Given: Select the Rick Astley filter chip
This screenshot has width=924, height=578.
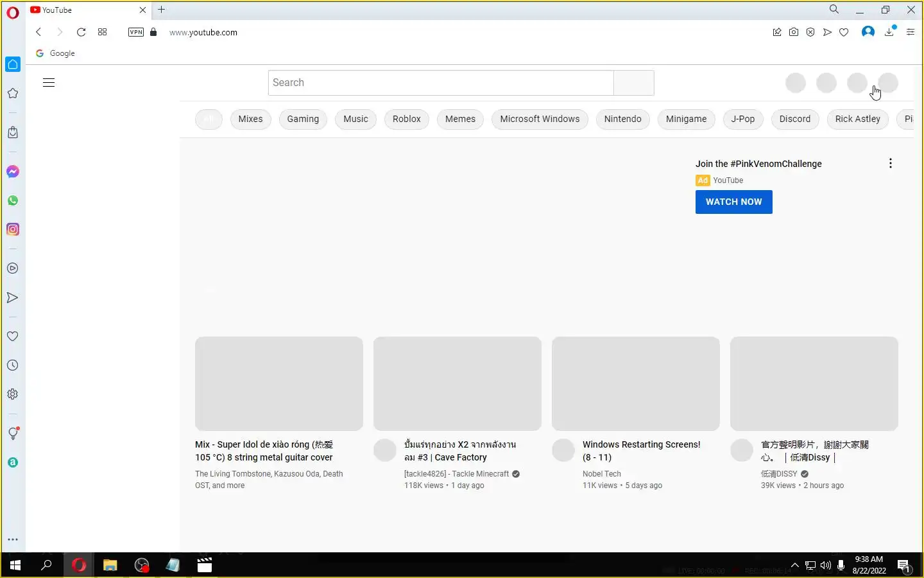Looking at the screenshot, I should (858, 119).
